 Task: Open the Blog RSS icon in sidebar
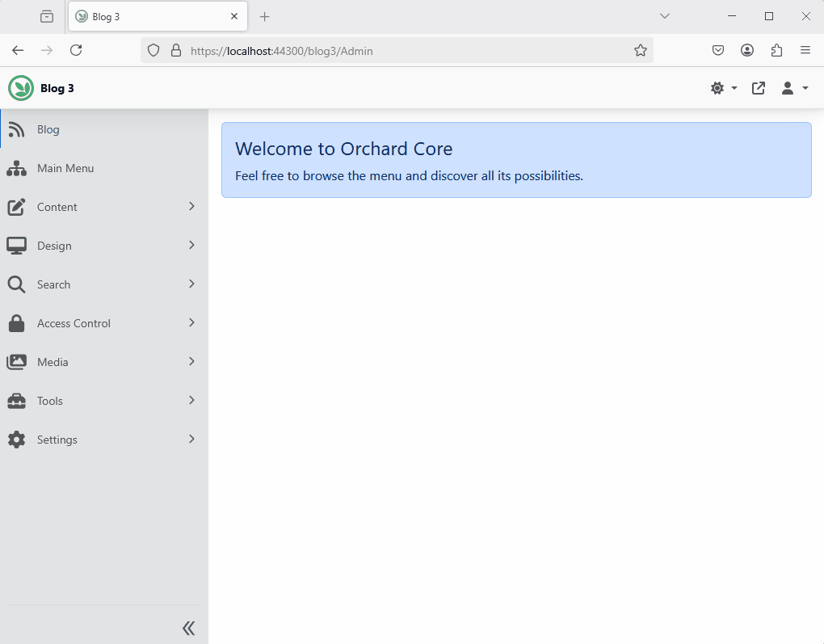coord(16,129)
